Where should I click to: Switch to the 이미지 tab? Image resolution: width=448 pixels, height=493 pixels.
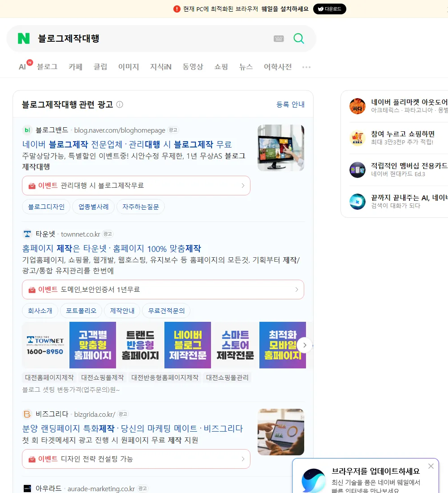pos(129,67)
